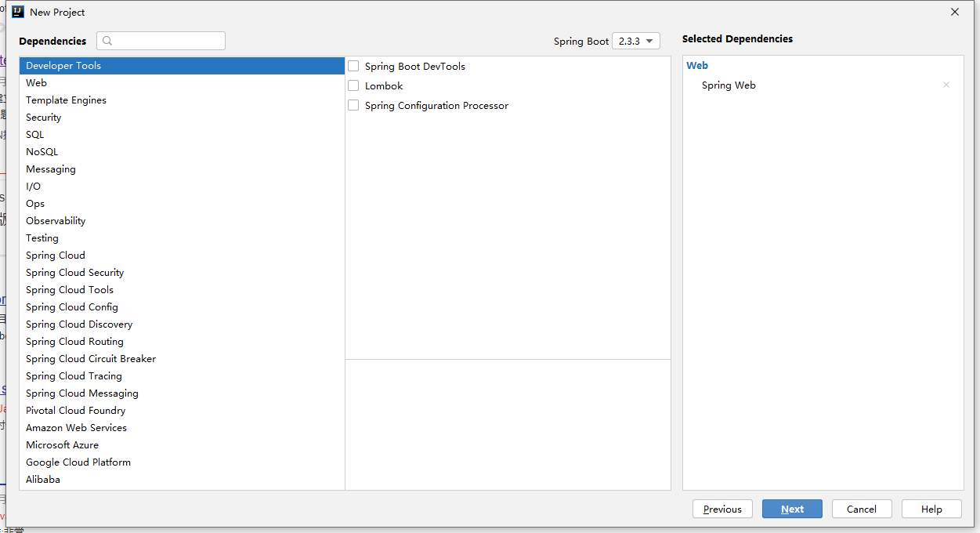Go back with the Previous button
The width and height of the screenshot is (980, 533).
click(x=722, y=509)
